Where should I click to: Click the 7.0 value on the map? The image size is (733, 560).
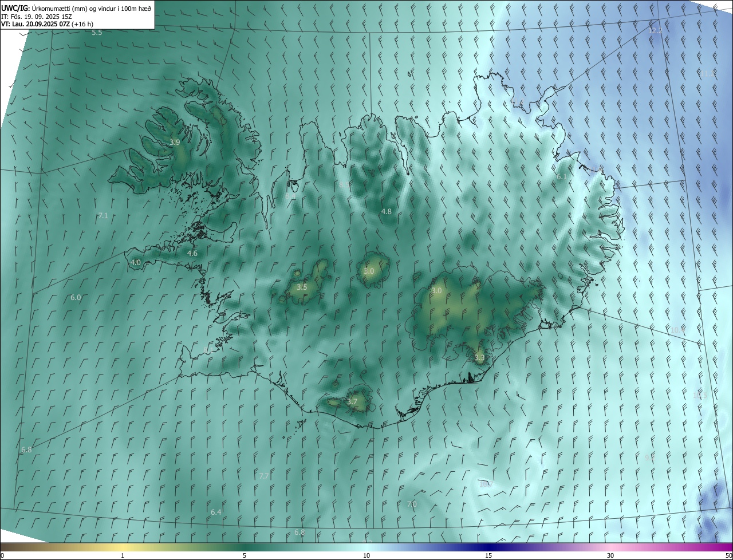coord(412,504)
